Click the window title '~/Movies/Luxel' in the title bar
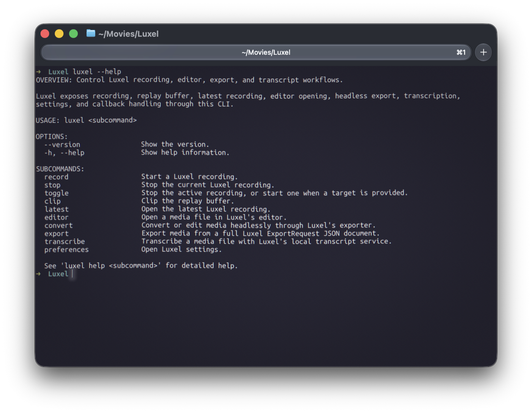This screenshot has height=413, width=532. click(128, 34)
